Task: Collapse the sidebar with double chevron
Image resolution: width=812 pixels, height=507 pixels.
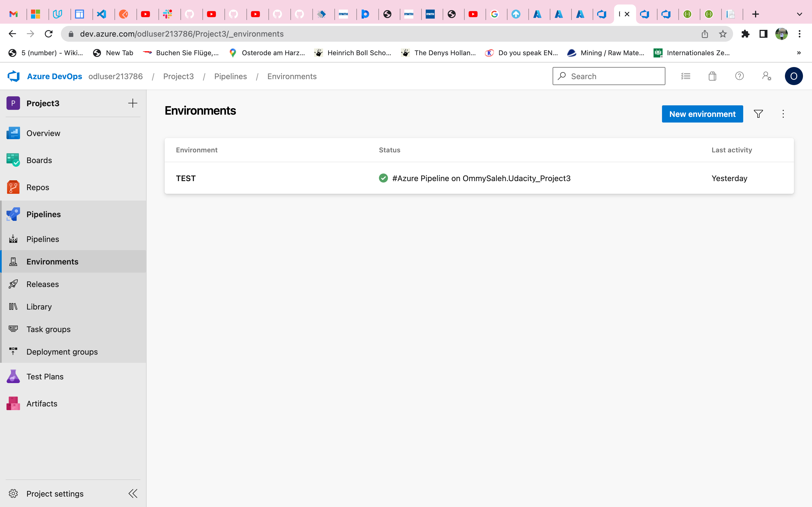Action: tap(133, 493)
